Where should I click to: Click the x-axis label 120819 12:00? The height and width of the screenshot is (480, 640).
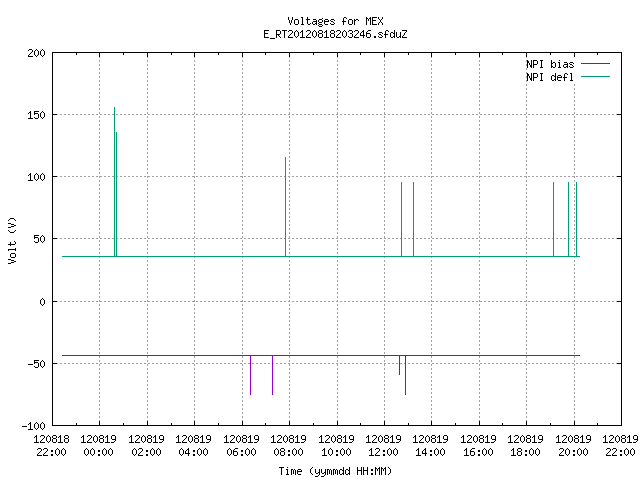[x=384, y=446]
